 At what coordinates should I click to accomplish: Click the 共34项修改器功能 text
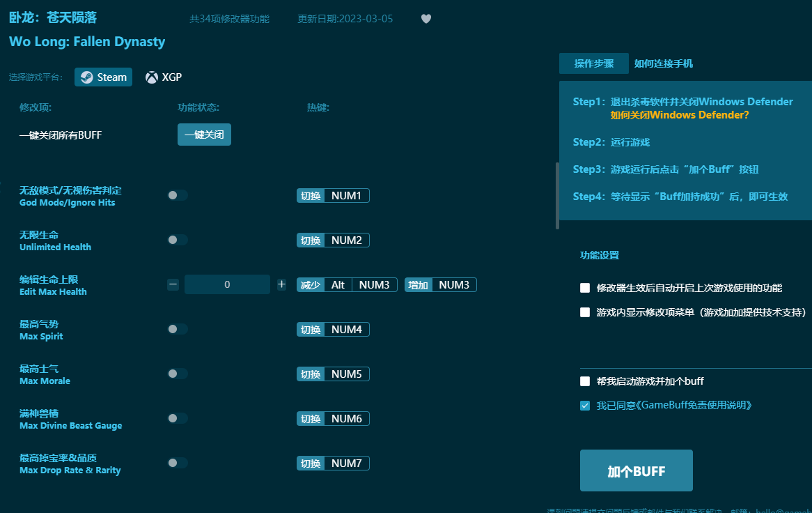coord(229,19)
